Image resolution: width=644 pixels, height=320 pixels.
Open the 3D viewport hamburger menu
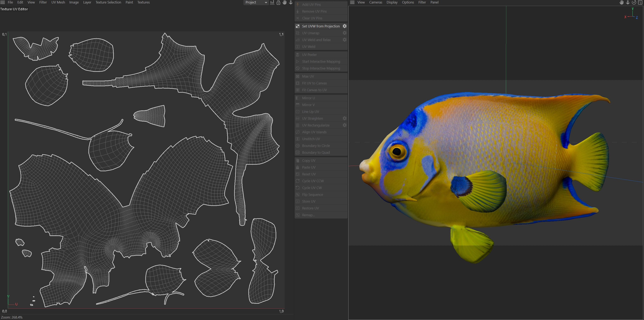pos(352,2)
